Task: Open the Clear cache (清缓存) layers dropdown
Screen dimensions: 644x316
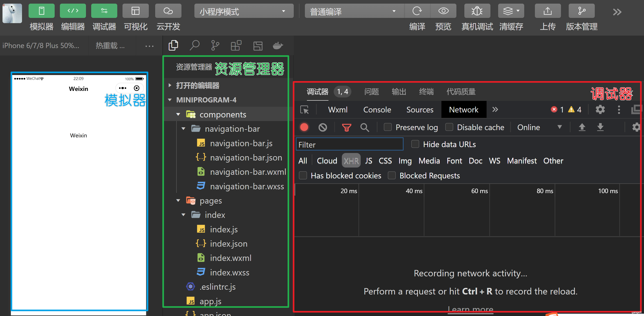Action: (511, 11)
